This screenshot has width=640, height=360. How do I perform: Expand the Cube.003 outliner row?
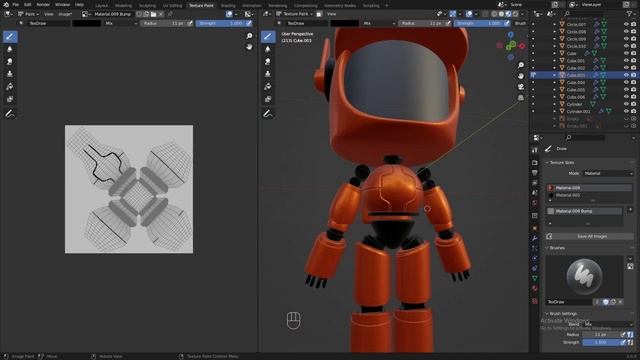554,75
